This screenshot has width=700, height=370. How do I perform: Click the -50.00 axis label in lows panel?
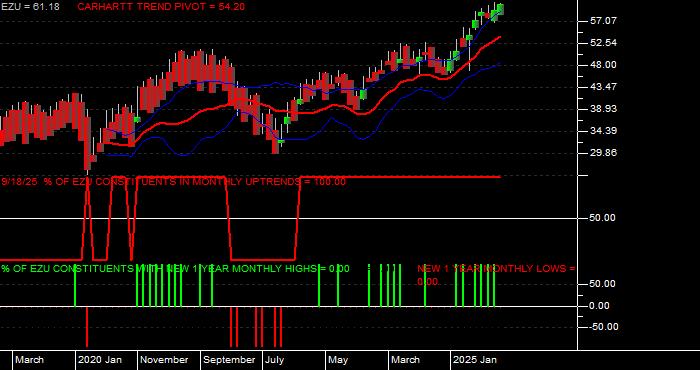603,327
